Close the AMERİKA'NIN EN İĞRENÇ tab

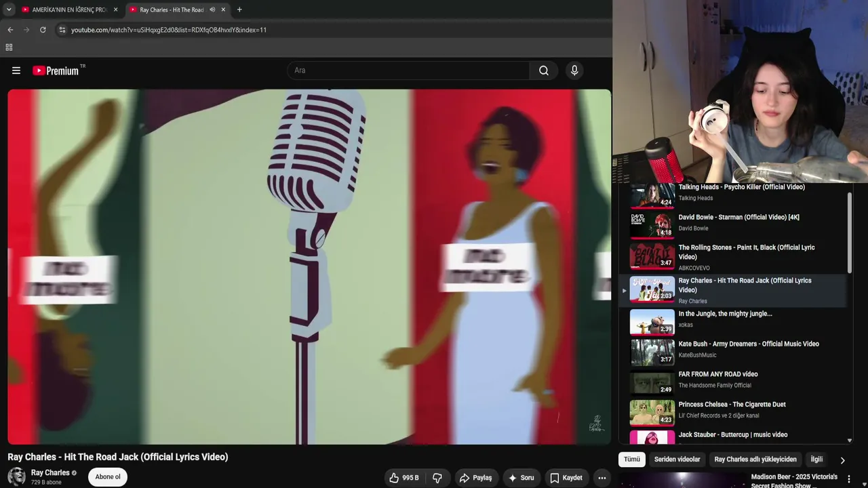click(x=115, y=9)
